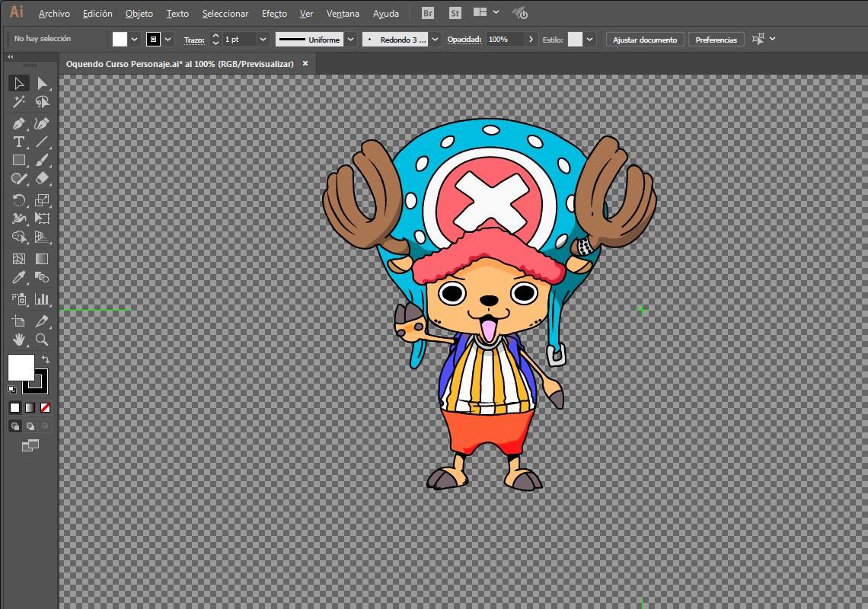Reset to default fill and stroke
The image size is (868, 609).
click(12, 389)
